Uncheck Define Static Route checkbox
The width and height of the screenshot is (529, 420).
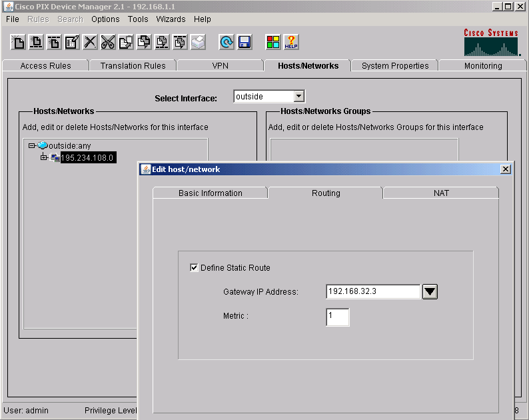point(194,268)
